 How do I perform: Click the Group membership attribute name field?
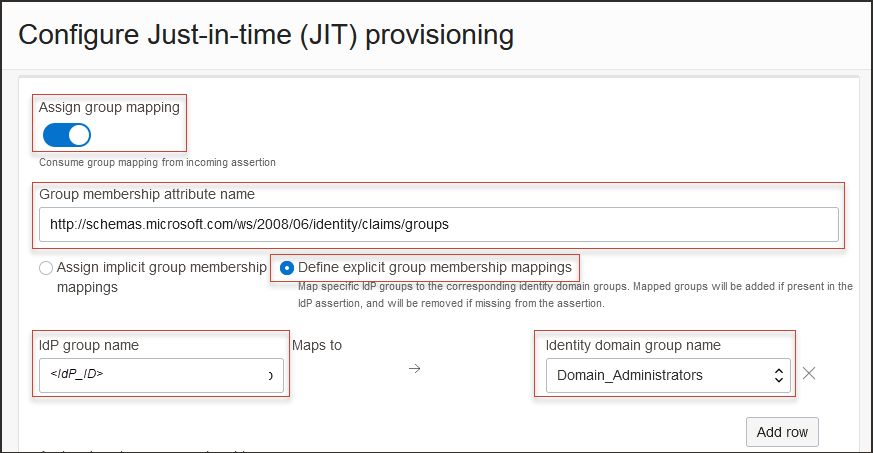[438, 224]
